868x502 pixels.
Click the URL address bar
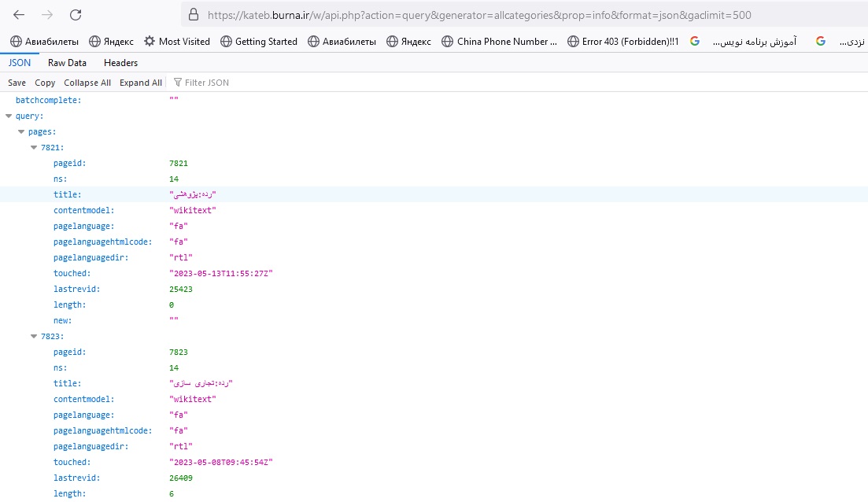tap(472, 15)
